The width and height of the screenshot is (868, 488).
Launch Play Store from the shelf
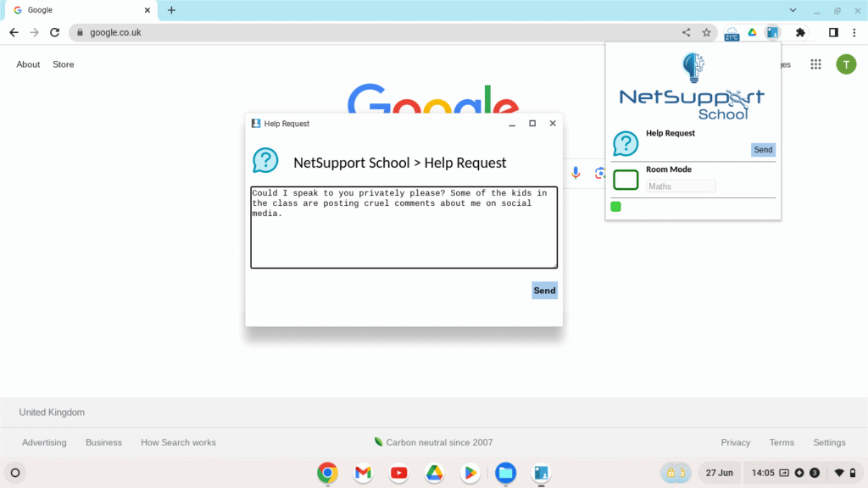pyautogui.click(x=470, y=473)
